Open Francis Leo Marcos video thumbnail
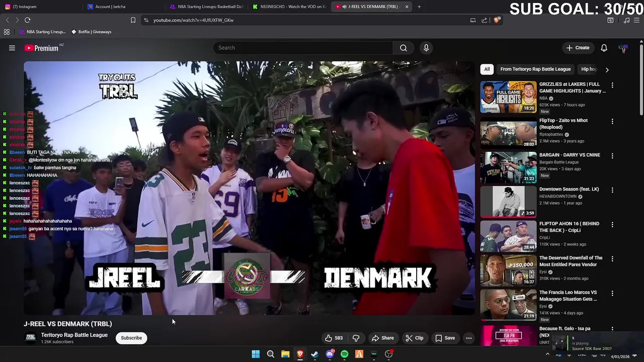Screen dimensions: 644x362 [508, 305]
